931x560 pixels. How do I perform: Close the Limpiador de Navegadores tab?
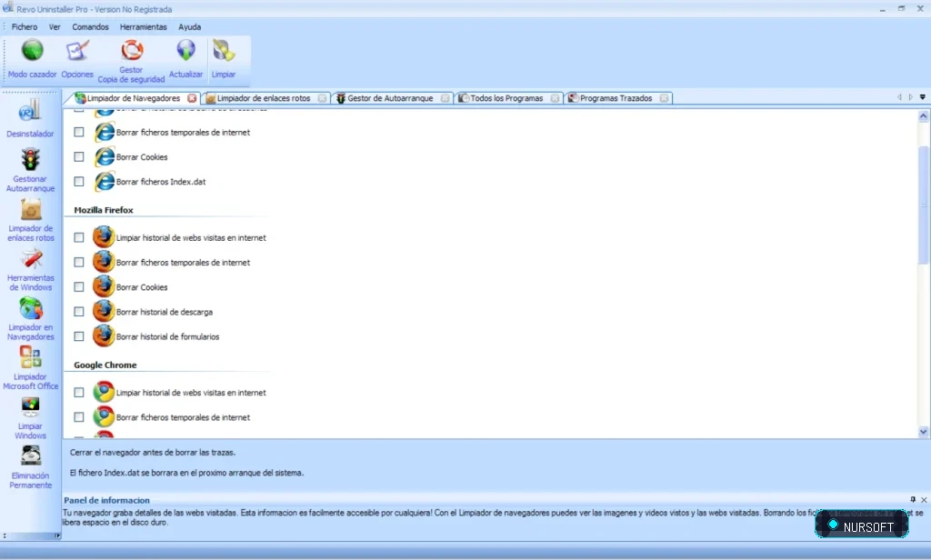[x=192, y=98]
